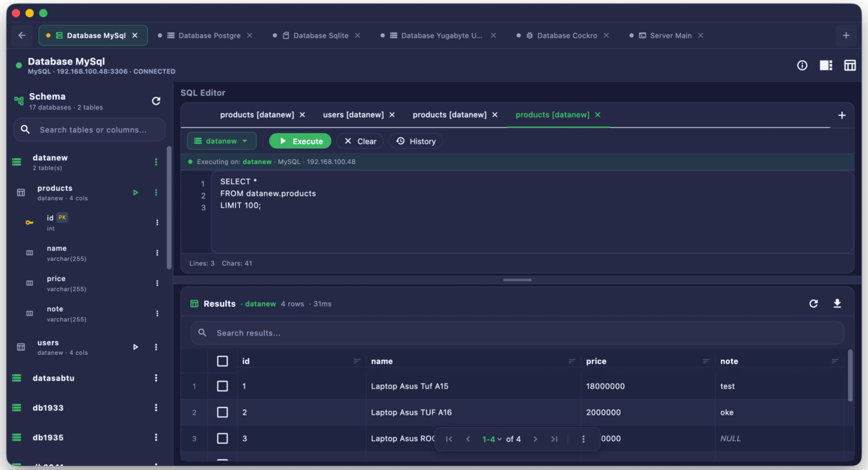Click the results table vertical scrollbar
The width and height of the screenshot is (868, 470).
[850, 375]
